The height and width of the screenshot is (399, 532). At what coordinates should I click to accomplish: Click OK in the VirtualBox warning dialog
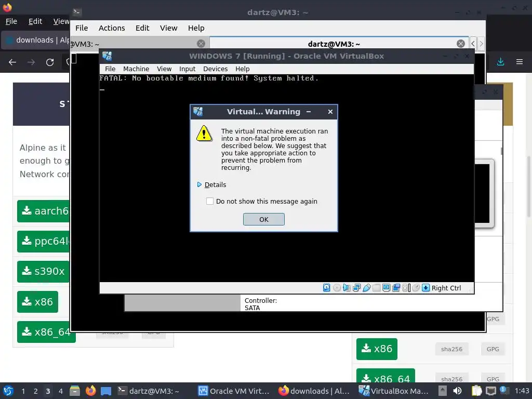[x=263, y=219]
